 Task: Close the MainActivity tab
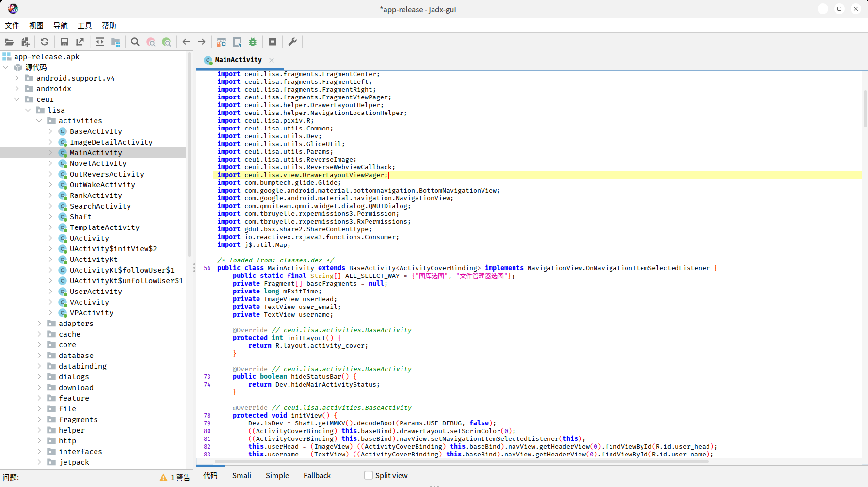tap(272, 60)
